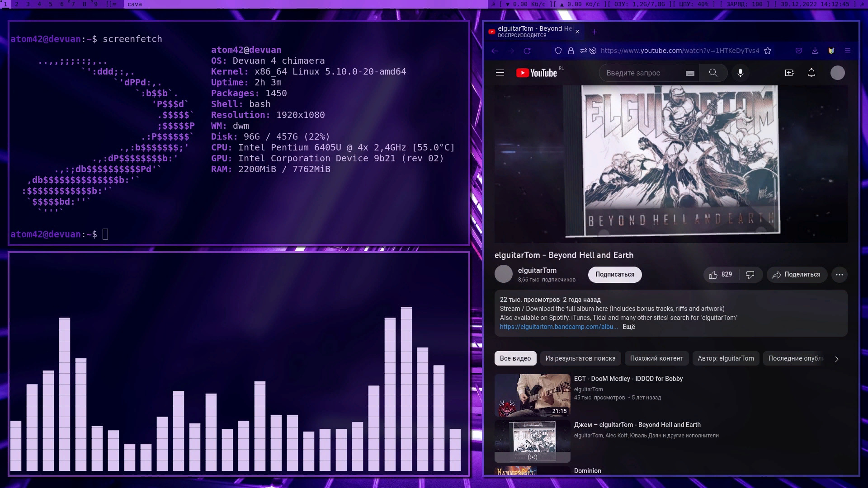The width and height of the screenshot is (868, 488).
Task: Click the YouTube search magnifier button
Action: 713,73
